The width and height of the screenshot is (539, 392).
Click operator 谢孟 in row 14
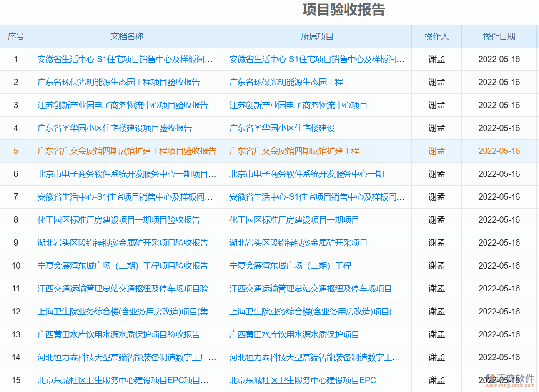(436, 357)
